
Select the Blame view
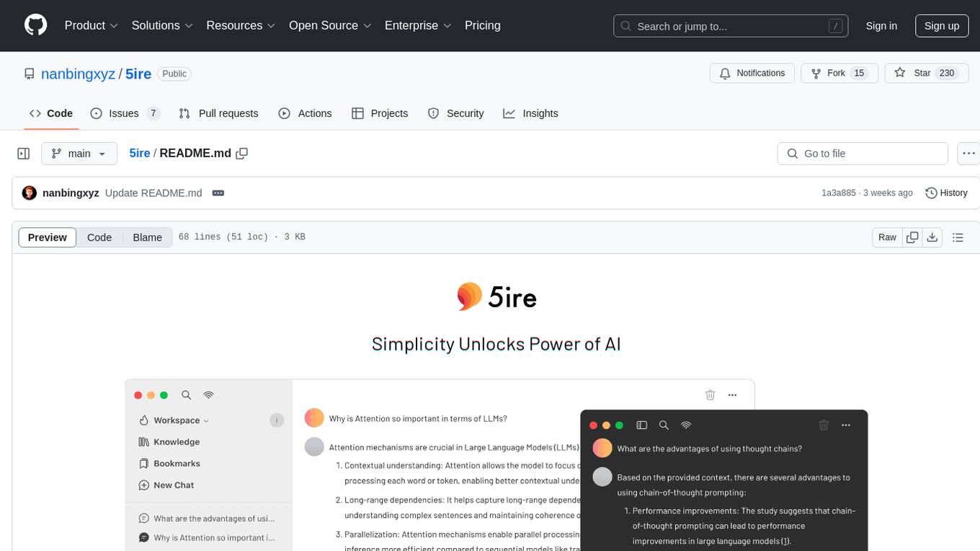pyautogui.click(x=148, y=237)
